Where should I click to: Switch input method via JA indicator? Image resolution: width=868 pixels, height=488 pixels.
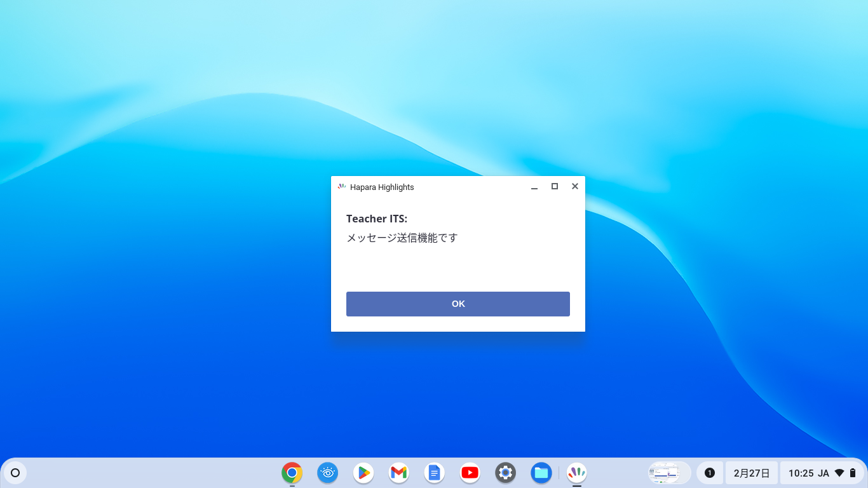pyautogui.click(x=824, y=473)
